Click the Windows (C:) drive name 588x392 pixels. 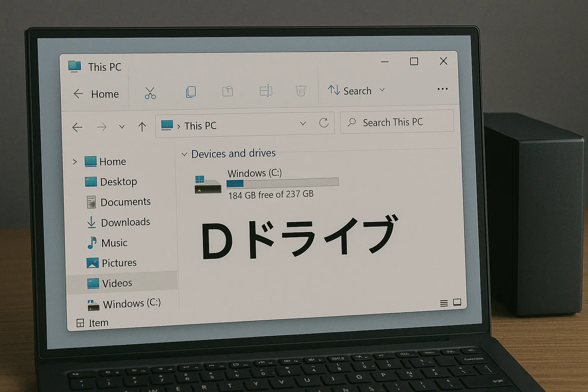pos(255,173)
